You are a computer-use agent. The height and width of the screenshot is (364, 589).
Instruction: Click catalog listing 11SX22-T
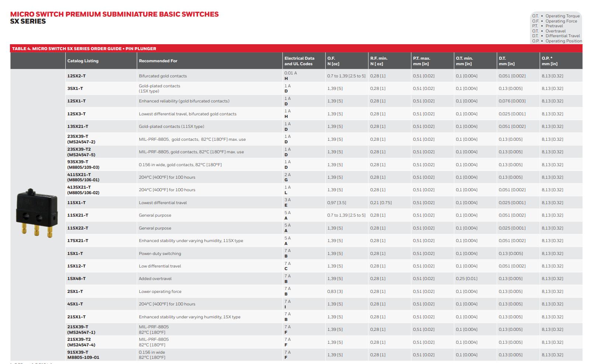pyautogui.click(x=77, y=228)
